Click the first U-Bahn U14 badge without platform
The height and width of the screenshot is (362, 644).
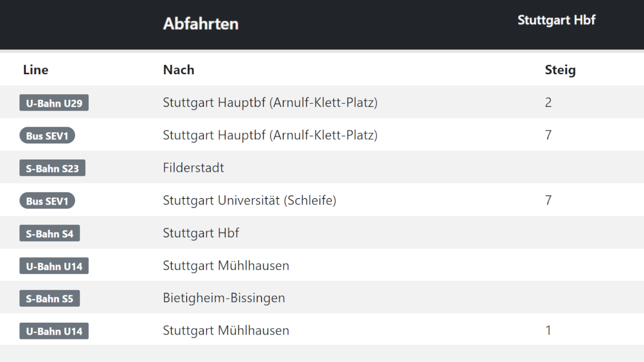click(54, 266)
